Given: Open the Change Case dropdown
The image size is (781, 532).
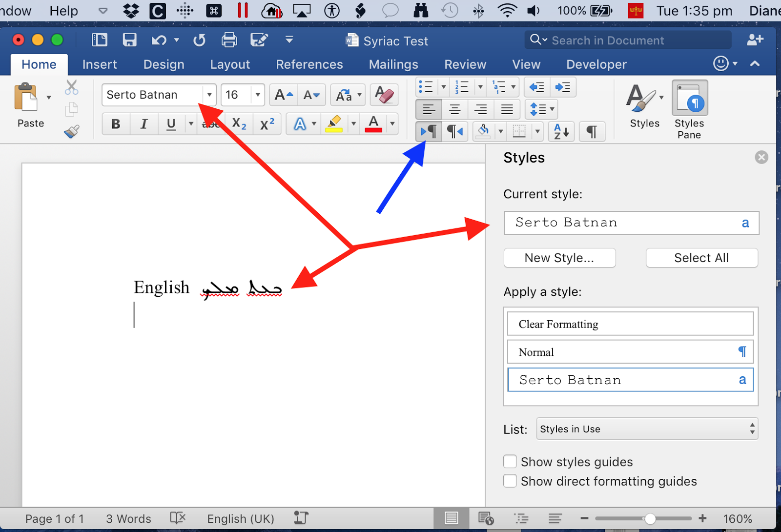Looking at the screenshot, I should (348, 95).
